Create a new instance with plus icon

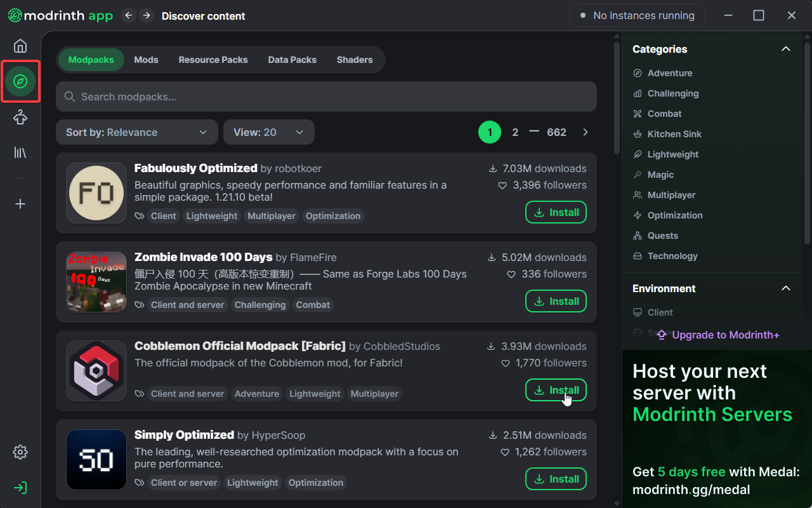coord(20,204)
